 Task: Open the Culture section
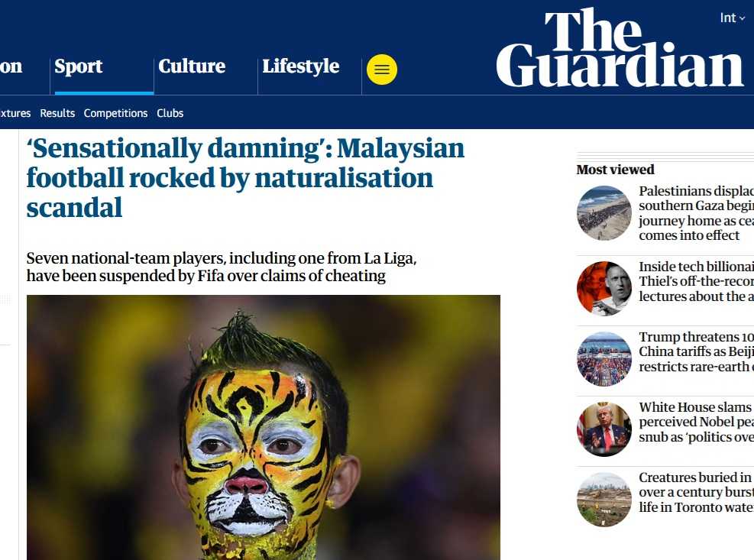(192, 66)
